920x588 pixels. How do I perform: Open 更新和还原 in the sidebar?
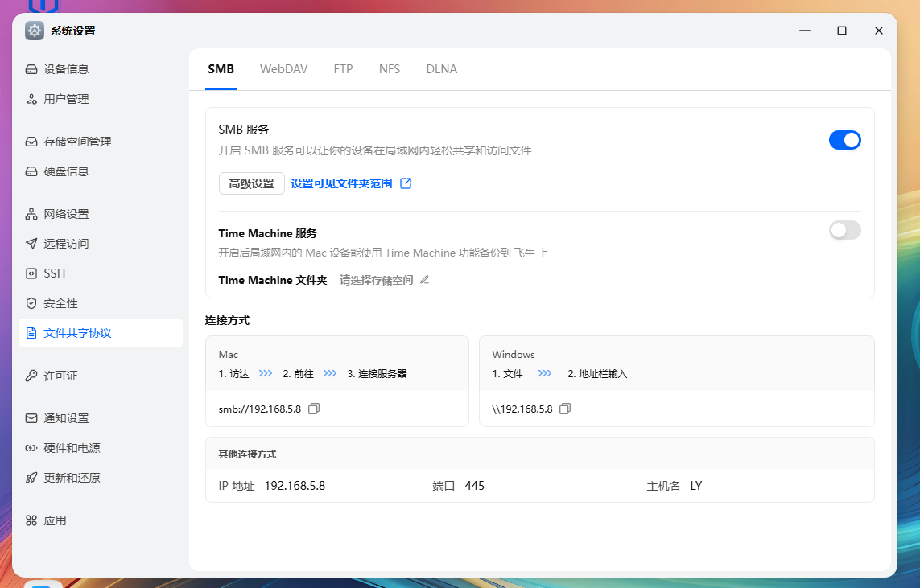point(72,478)
